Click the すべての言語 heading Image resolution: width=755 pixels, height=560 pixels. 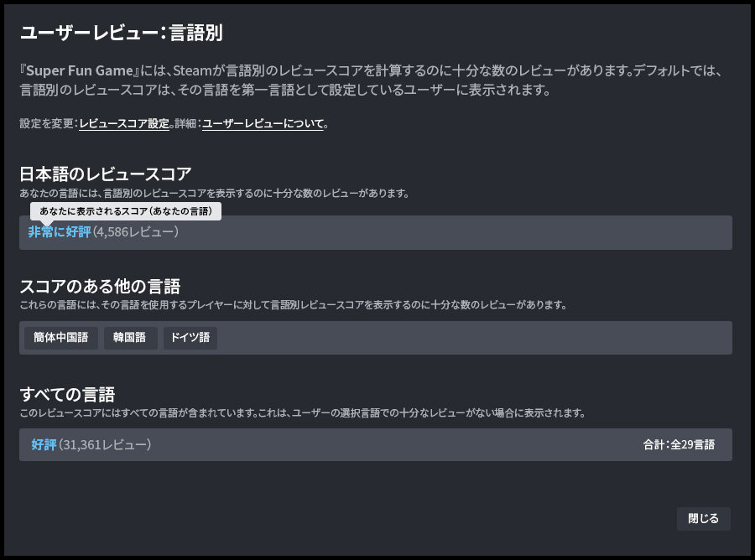tap(67, 394)
